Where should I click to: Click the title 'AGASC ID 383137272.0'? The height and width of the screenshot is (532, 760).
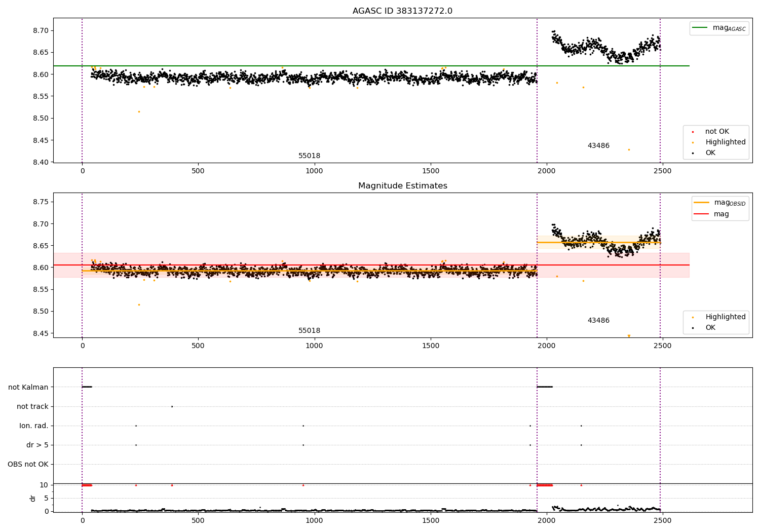pyautogui.click(x=402, y=11)
